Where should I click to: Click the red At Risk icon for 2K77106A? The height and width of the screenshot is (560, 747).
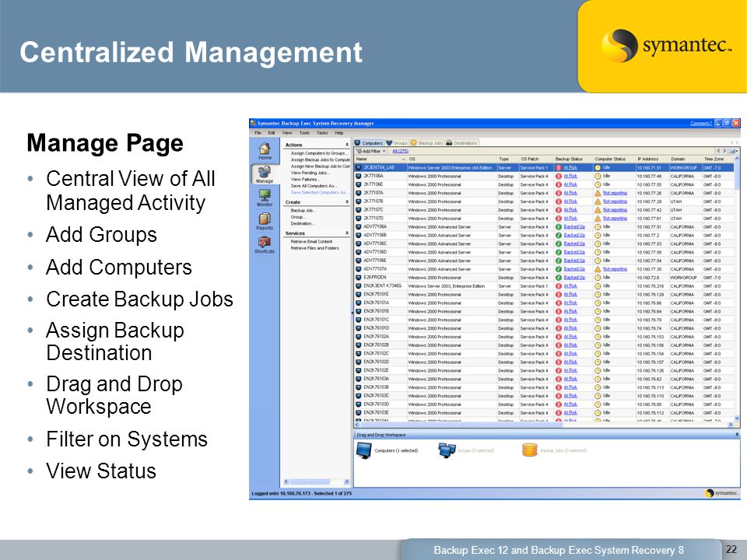[x=559, y=177]
